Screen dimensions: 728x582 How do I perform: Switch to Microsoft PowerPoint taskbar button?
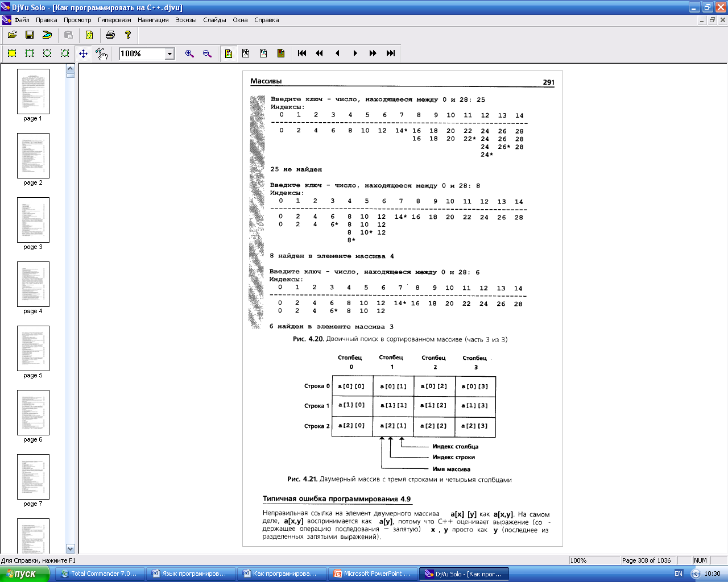[x=373, y=574]
